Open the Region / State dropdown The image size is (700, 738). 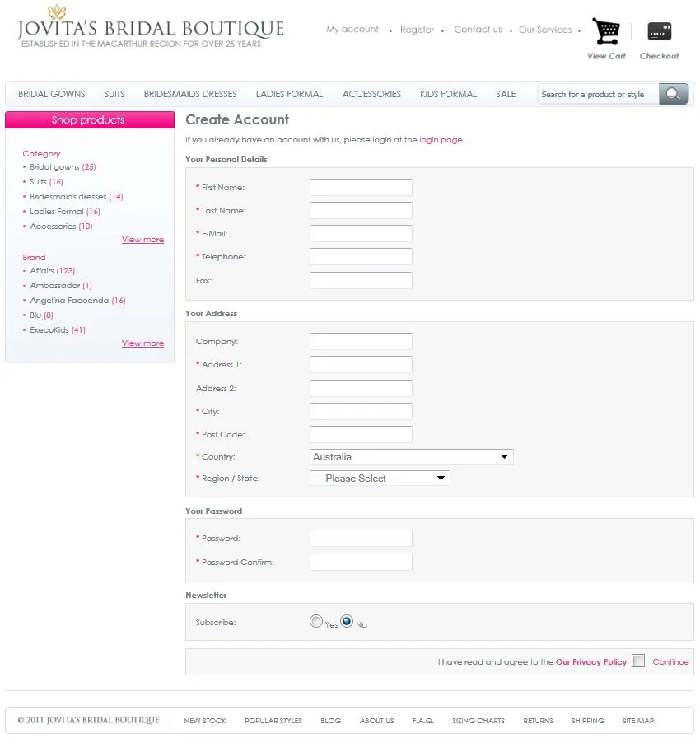[x=379, y=478]
